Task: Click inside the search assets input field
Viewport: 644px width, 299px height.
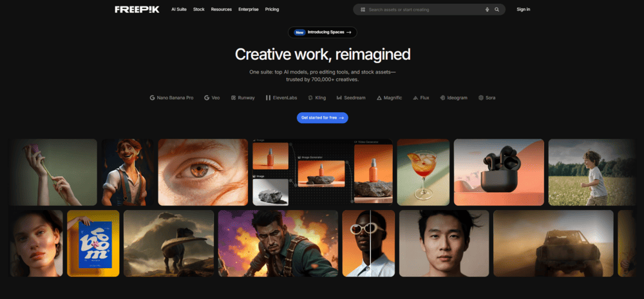Action: coord(422,10)
